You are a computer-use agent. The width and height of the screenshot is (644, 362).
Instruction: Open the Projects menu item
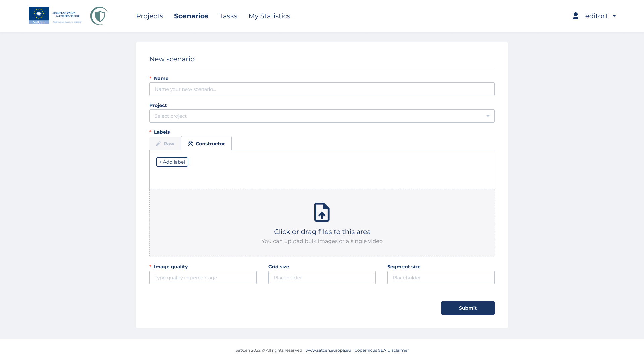(x=149, y=16)
